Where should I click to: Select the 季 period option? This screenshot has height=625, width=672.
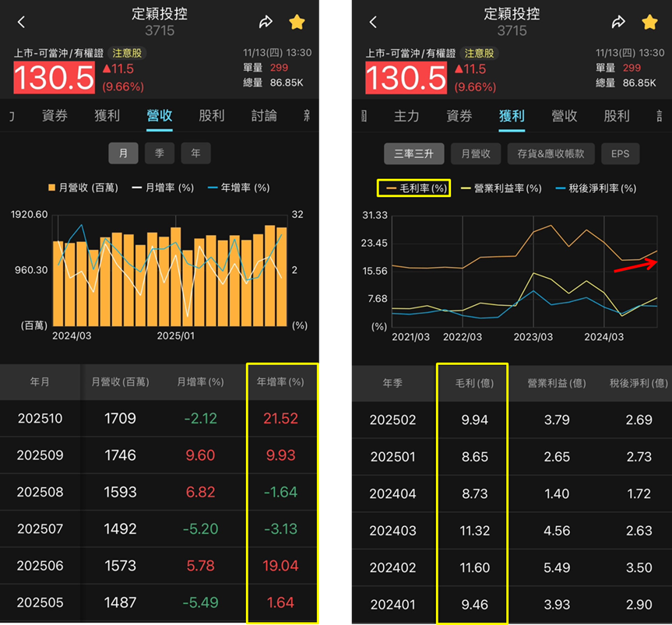tap(160, 153)
